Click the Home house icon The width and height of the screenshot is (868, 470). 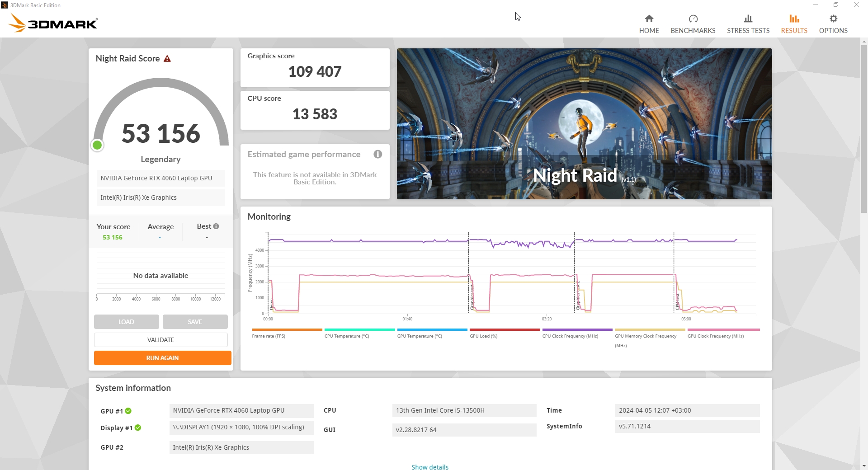pyautogui.click(x=649, y=19)
